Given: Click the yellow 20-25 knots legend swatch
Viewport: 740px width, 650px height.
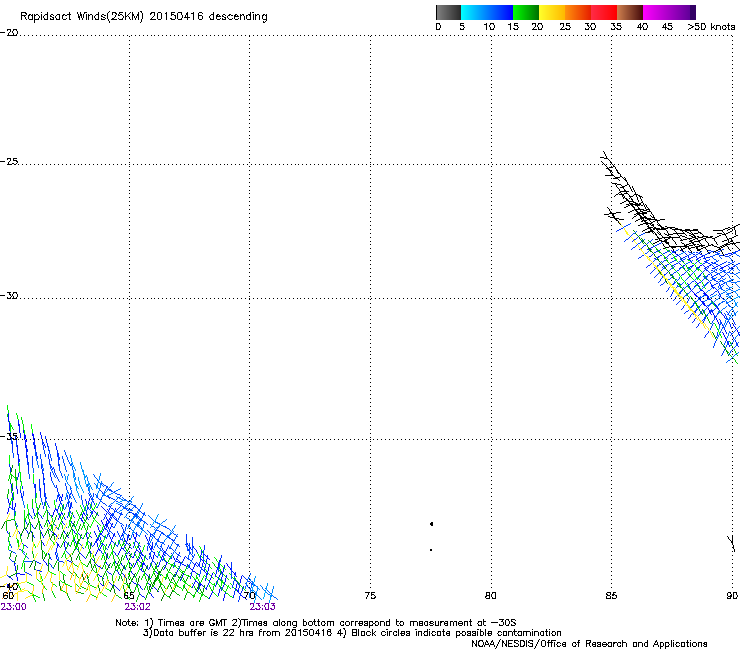Looking at the screenshot, I should tap(552, 12).
